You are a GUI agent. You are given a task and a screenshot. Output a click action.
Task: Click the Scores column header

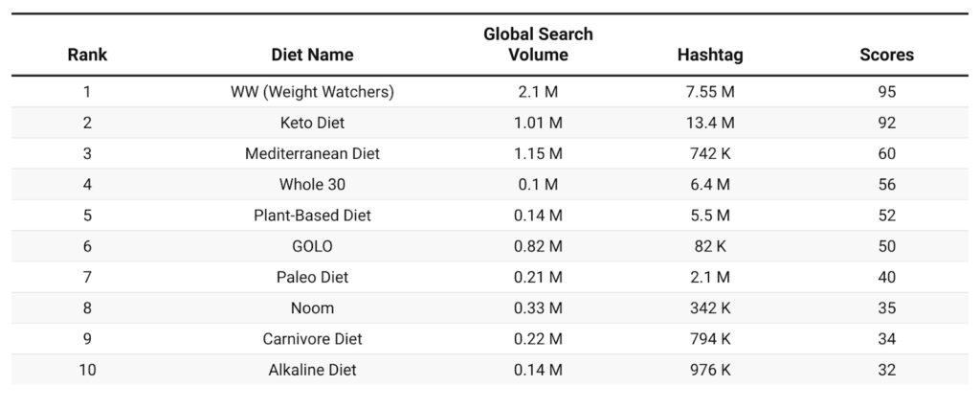(886, 55)
